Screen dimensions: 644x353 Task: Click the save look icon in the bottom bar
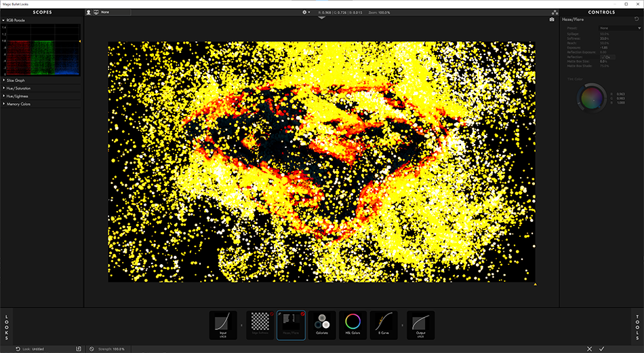(x=79, y=349)
